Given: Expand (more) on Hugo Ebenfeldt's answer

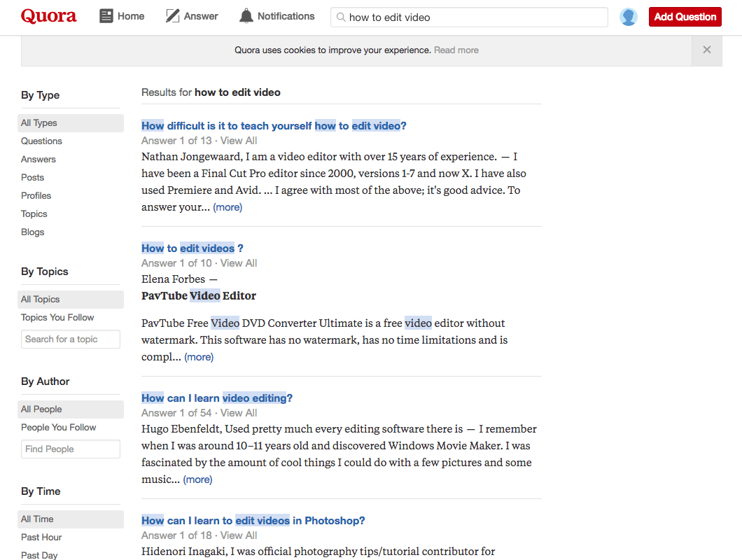Looking at the screenshot, I should 198,479.
